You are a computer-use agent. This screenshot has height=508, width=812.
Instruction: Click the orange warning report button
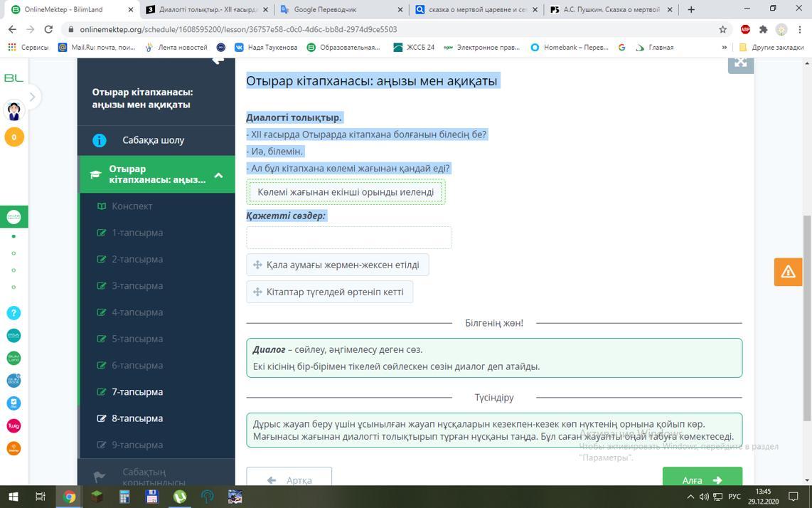coord(788,272)
